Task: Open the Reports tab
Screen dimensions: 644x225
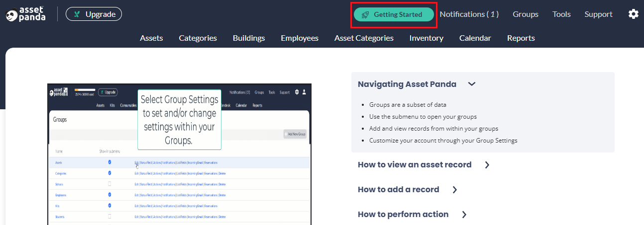Action: point(521,38)
